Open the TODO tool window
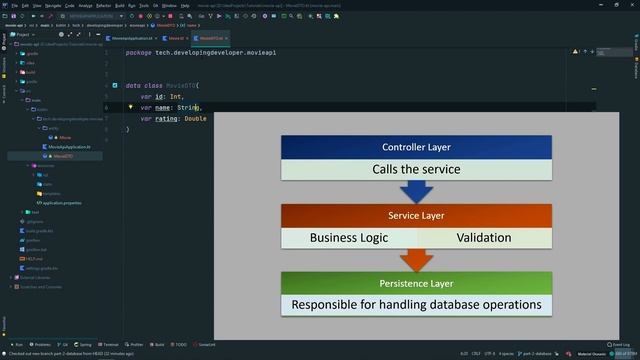Viewport: 640px width, 360px height. 178,345
